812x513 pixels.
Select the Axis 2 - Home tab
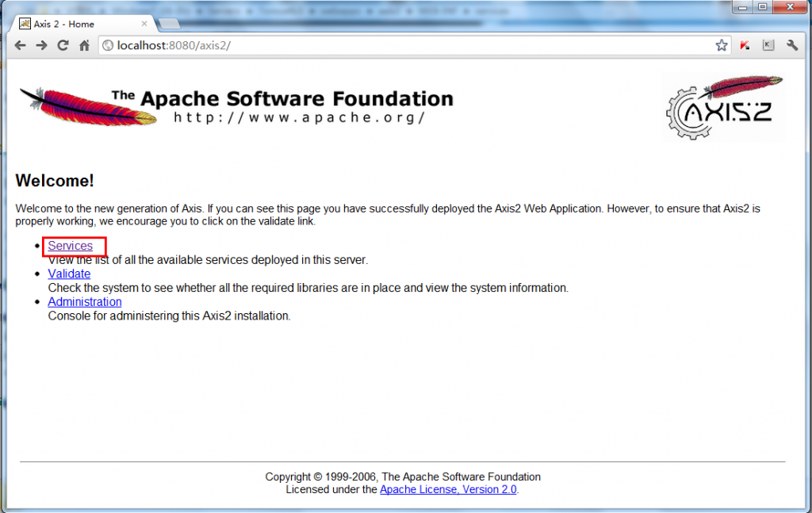(82, 24)
